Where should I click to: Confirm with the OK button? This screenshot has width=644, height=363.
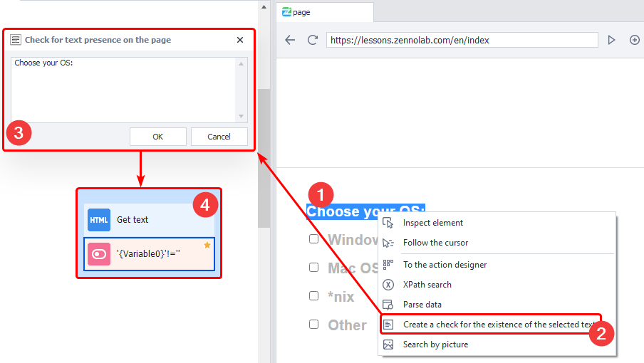click(158, 137)
